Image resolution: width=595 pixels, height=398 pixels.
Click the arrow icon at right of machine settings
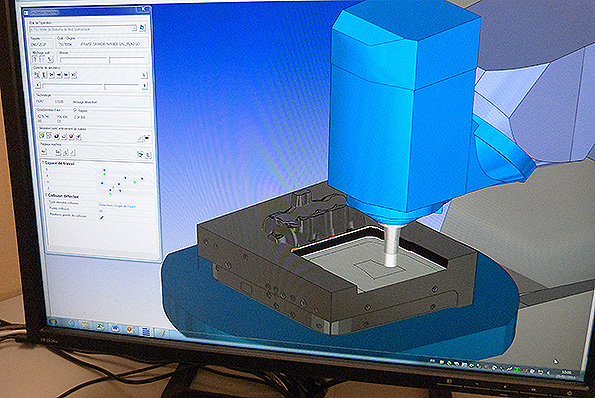point(140,154)
